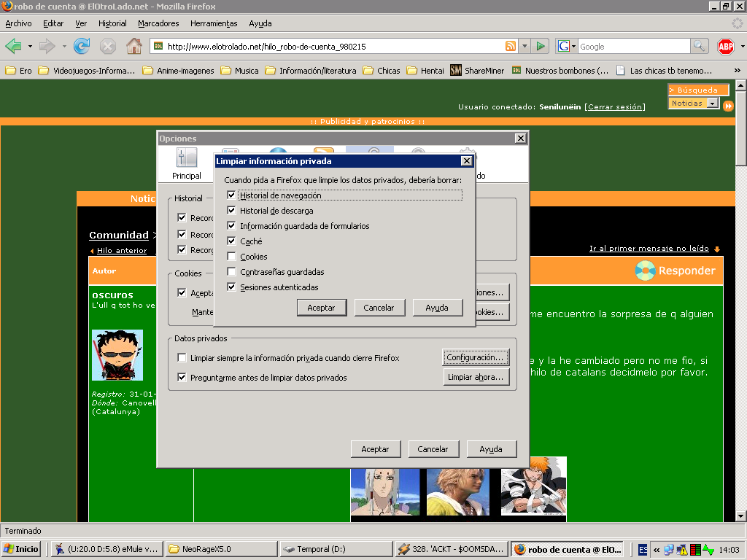
Task: Click the Google search engine icon
Action: [564, 46]
